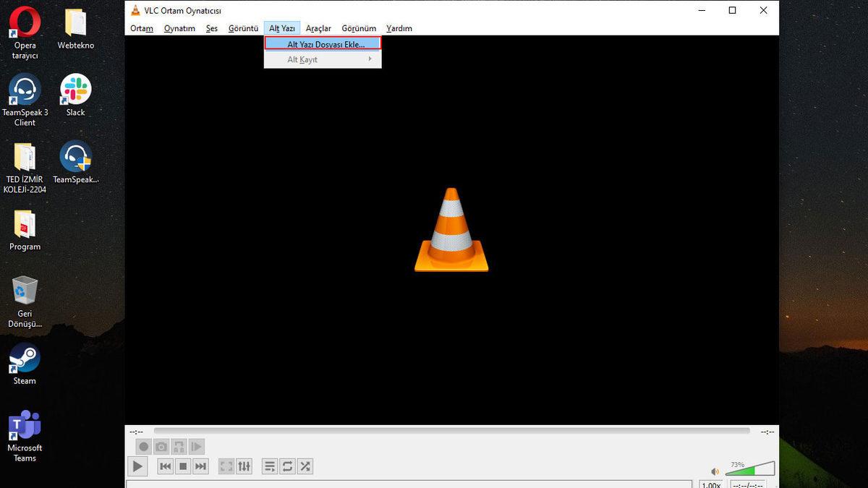The height and width of the screenshot is (488, 868).
Task: Show the playlist icon
Action: (270, 466)
